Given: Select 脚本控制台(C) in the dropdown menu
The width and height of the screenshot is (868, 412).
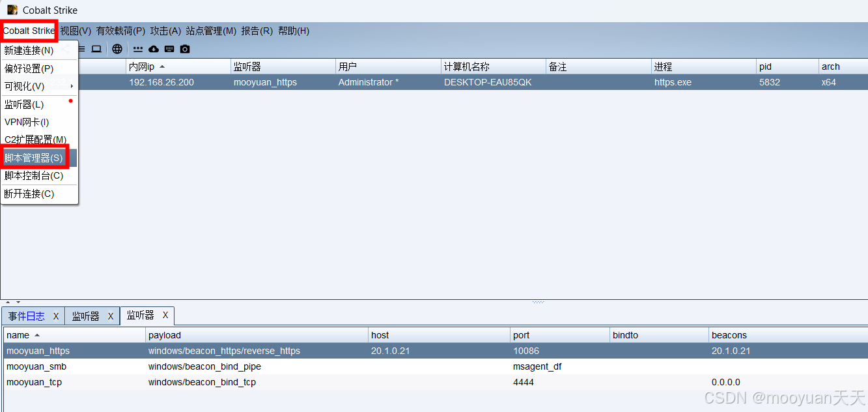Looking at the screenshot, I should [x=39, y=175].
